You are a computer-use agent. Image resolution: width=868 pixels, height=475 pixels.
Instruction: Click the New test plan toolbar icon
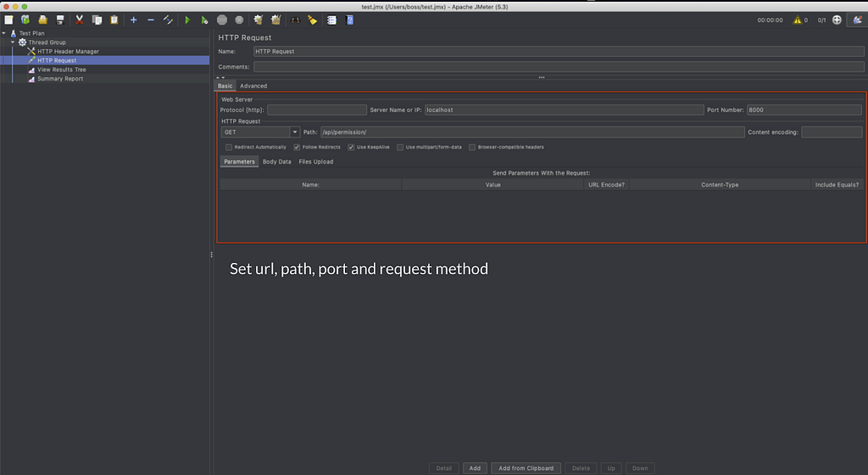coord(8,20)
